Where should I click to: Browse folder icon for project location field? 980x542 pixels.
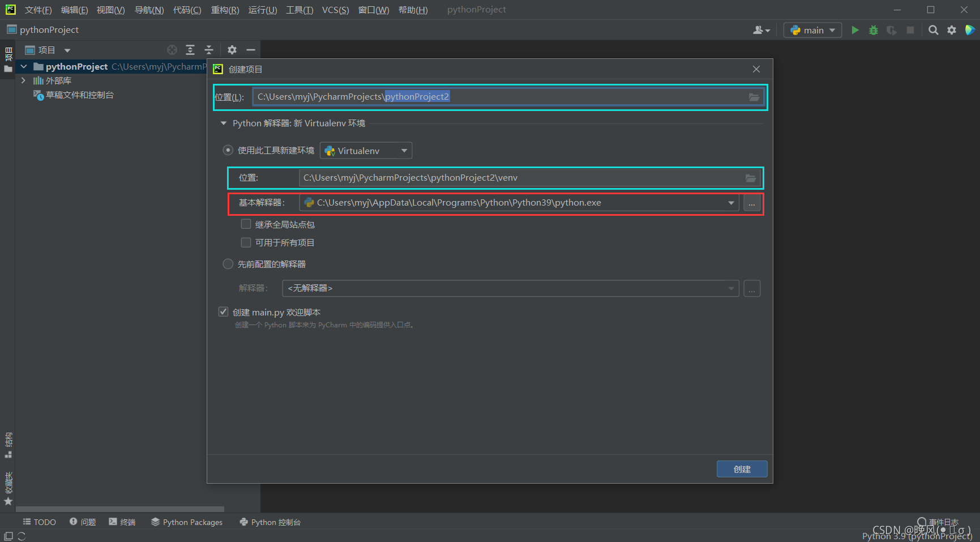[x=754, y=97]
